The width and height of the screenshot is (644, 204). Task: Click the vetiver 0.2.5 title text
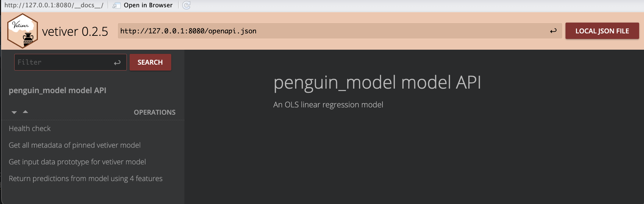75,32
